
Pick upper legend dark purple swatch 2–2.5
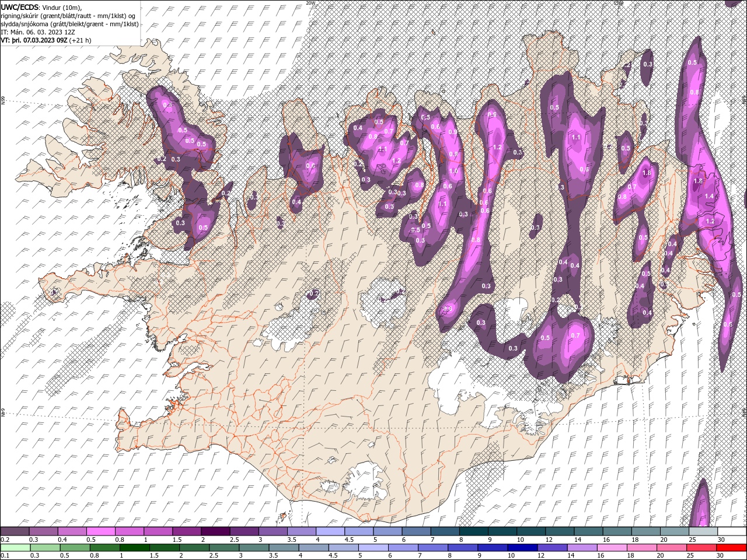tap(215, 531)
